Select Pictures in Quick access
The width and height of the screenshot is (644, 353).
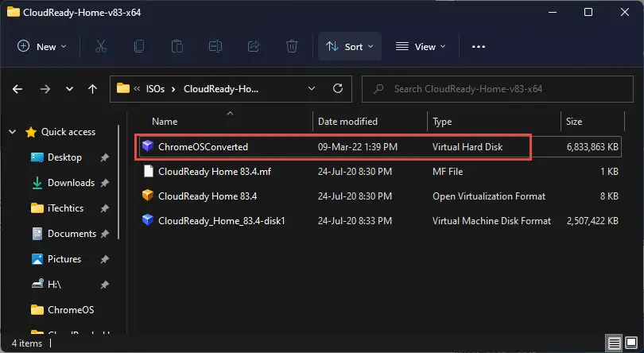pos(64,259)
